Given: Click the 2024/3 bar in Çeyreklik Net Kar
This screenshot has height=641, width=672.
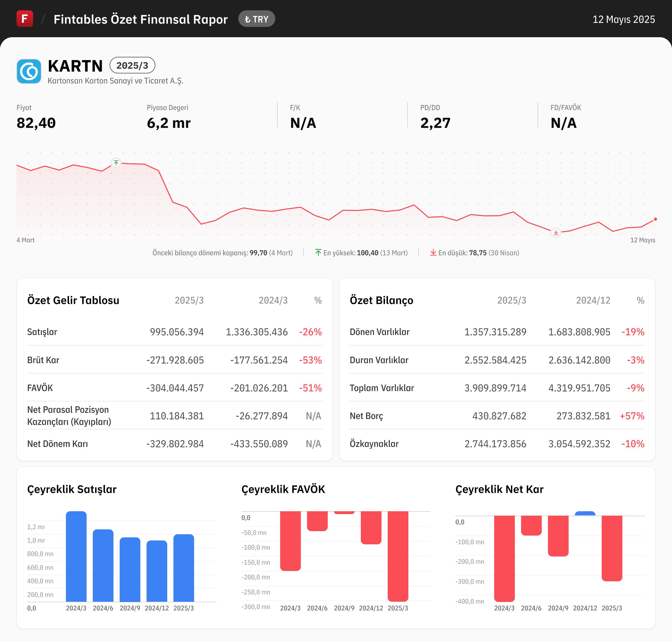Looking at the screenshot, I should (x=504, y=559).
